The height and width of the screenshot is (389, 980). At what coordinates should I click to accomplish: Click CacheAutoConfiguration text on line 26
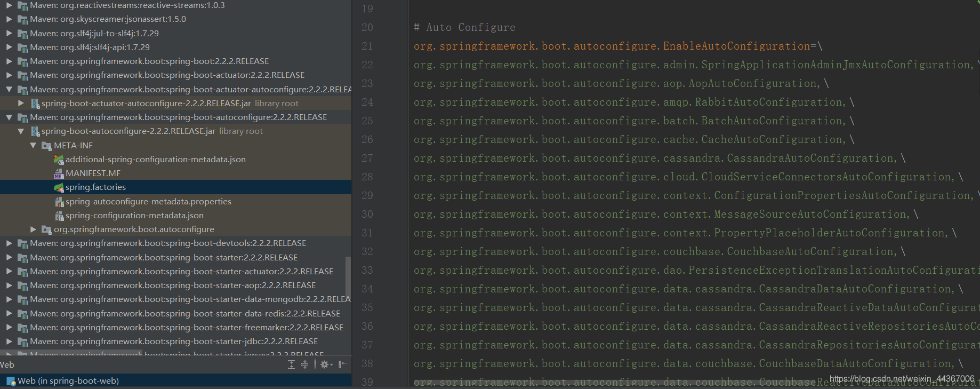pyautogui.click(x=772, y=139)
